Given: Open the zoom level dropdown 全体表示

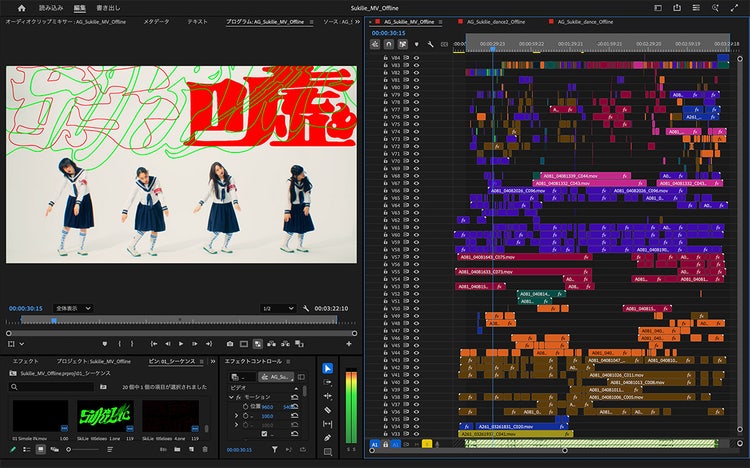Looking at the screenshot, I should click(75, 308).
